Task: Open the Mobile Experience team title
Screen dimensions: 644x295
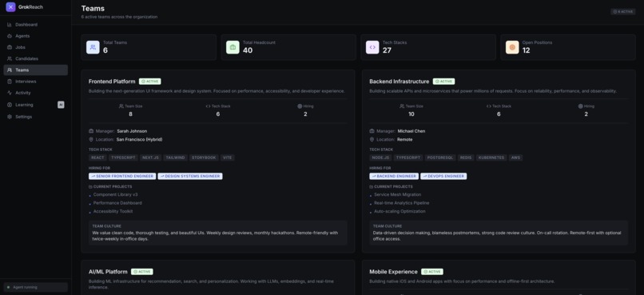Action: coord(393,272)
